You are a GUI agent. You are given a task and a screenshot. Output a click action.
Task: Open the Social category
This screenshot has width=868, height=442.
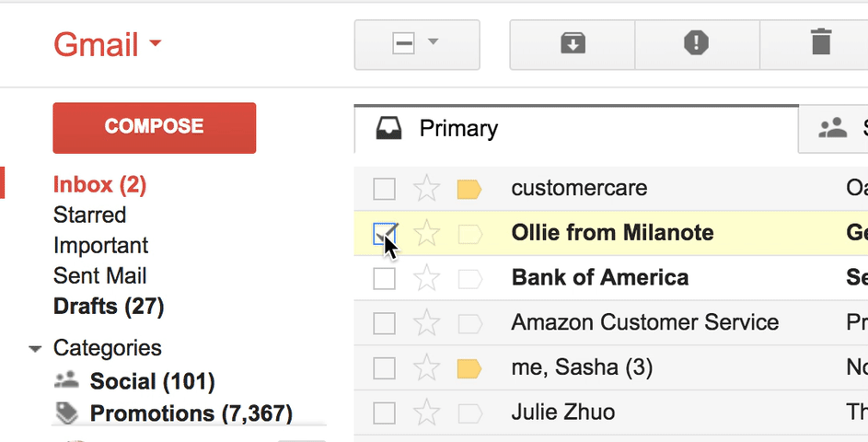pos(152,381)
